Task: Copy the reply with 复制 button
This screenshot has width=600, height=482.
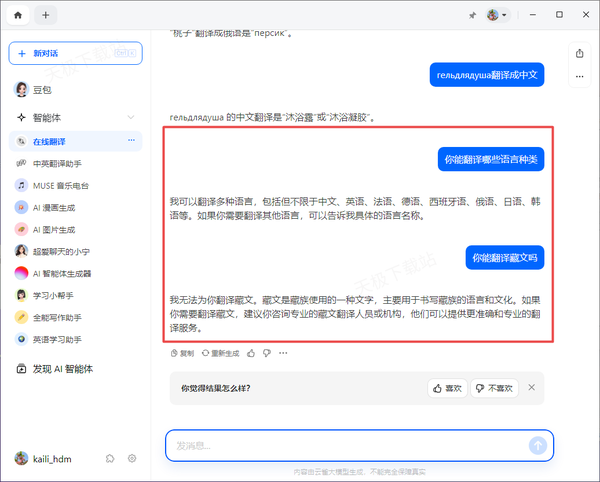Action: 181,353
